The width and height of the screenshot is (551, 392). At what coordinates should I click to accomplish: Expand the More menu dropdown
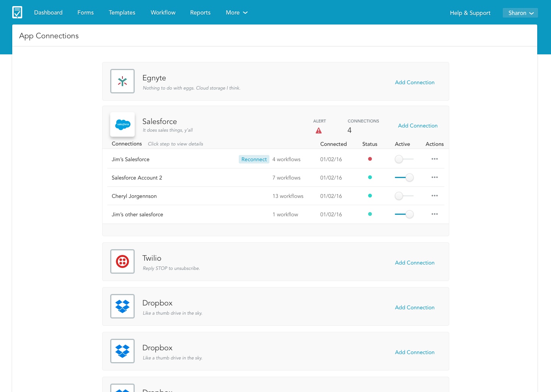[236, 13]
